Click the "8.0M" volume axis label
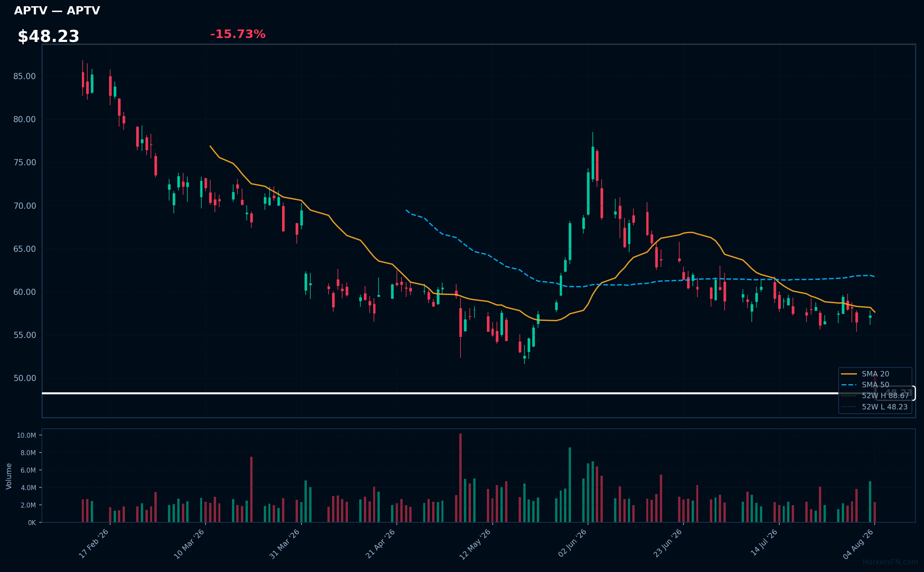This screenshot has height=572, width=924. click(x=28, y=453)
